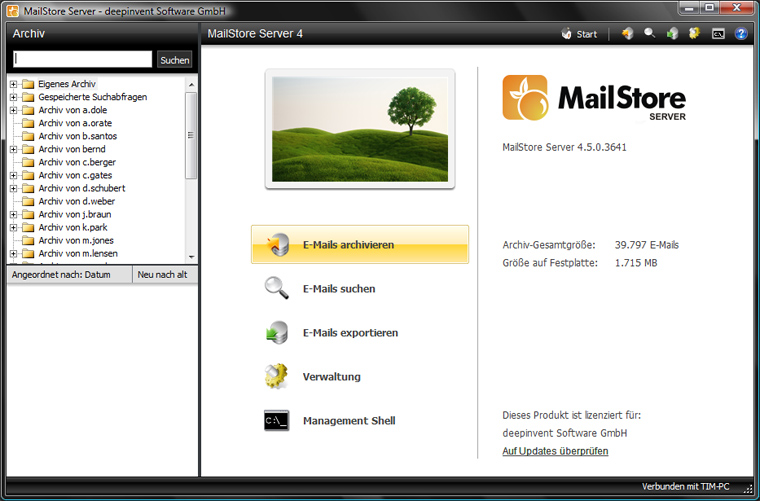
Task: Click the Verbunden mit TIM-PC status text
Action: pyautogui.click(x=685, y=486)
